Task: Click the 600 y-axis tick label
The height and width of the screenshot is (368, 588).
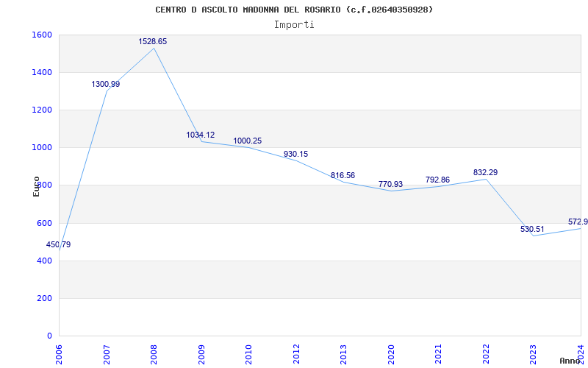Action: [44, 224]
